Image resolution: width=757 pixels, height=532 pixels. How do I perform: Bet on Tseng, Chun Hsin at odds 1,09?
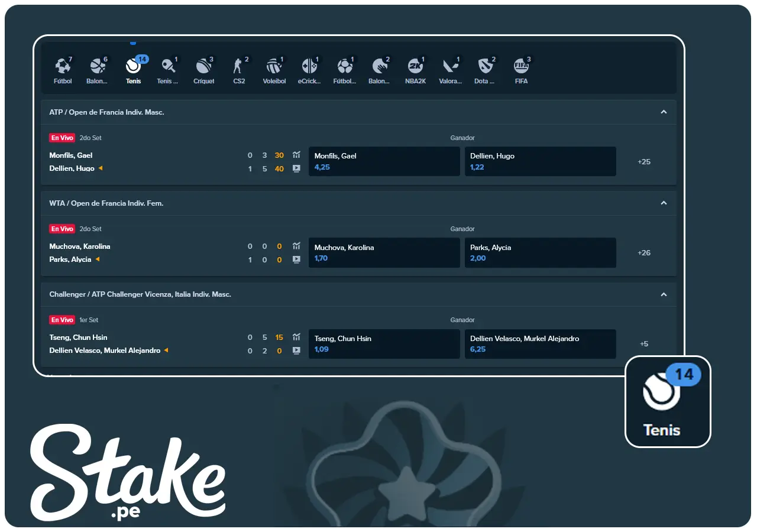coord(384,344)
